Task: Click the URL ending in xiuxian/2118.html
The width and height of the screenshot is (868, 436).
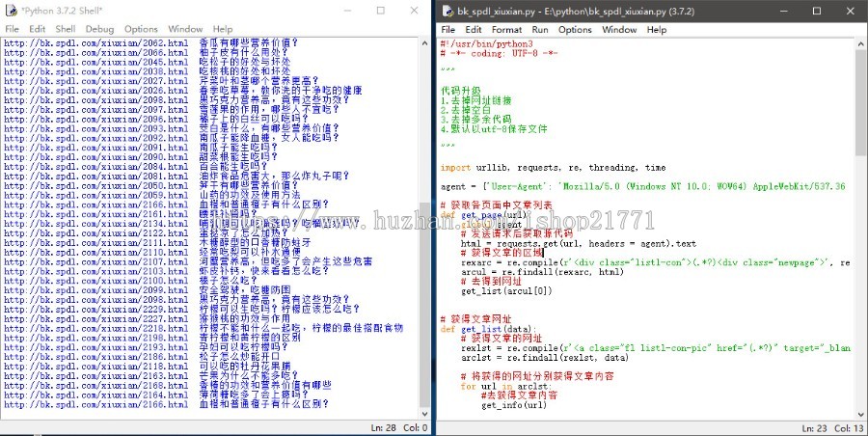Action: click(x=95, y=367)
